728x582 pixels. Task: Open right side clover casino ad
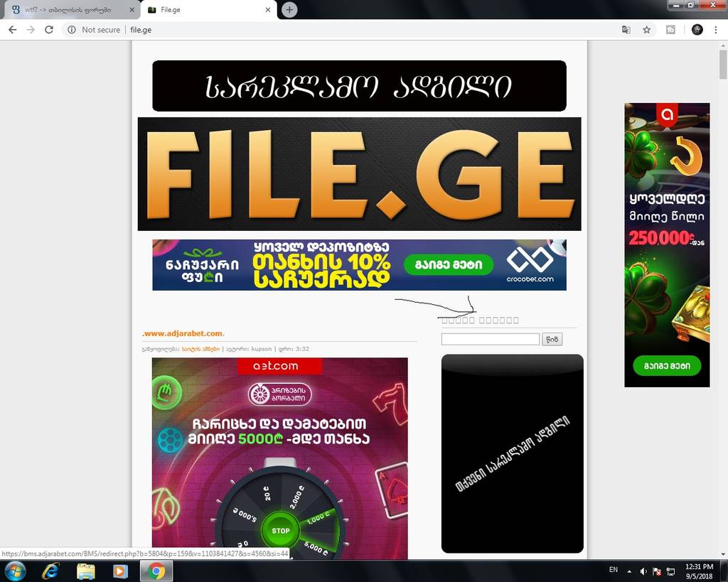click(667, 245)
